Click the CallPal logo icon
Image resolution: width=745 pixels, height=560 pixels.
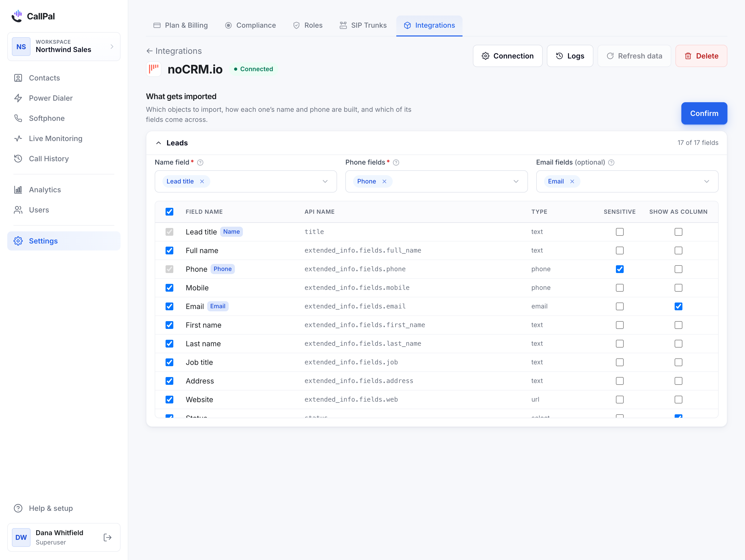coord(17,16)
